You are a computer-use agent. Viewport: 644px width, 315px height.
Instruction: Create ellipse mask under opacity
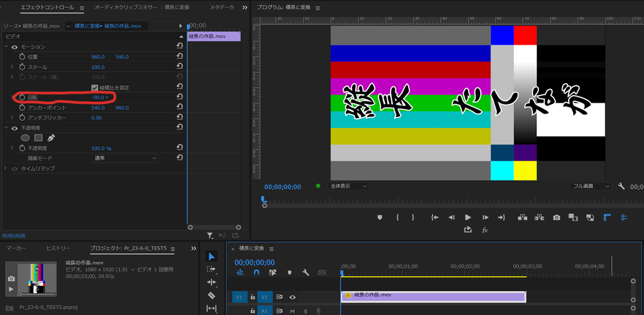(x=26, y=137)
